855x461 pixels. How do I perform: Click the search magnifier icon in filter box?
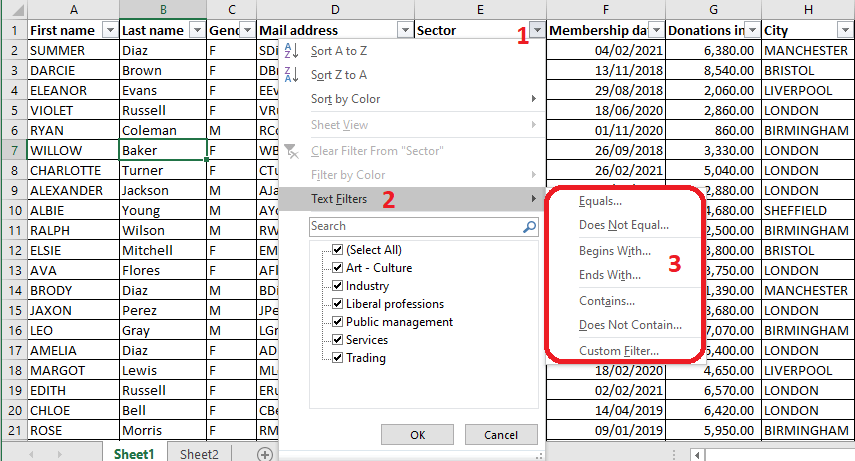coord(529,227)
